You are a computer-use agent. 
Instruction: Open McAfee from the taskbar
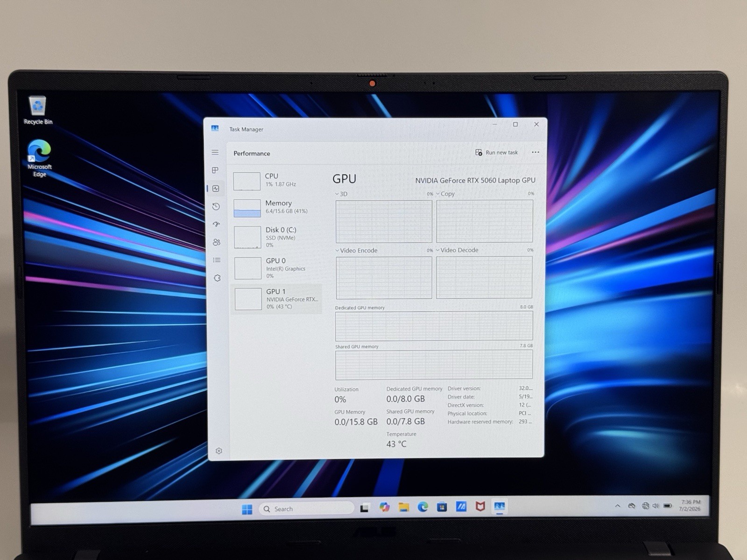click(480, 506)
